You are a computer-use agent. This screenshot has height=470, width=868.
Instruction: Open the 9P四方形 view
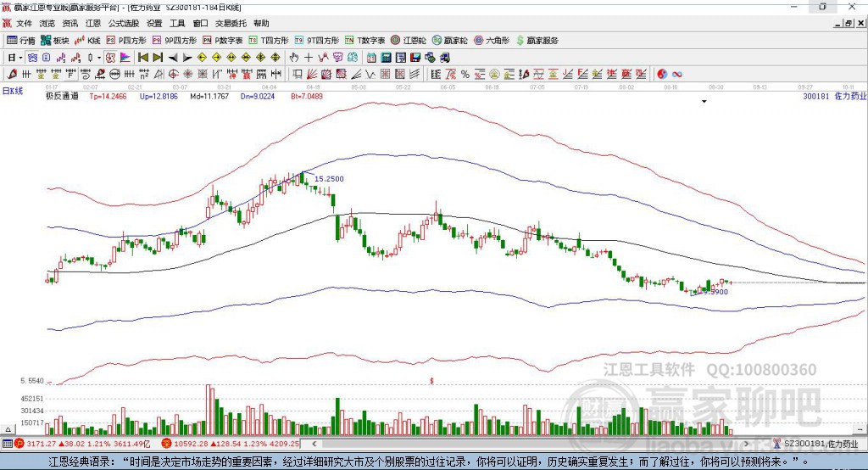click(x=175, y=40)
